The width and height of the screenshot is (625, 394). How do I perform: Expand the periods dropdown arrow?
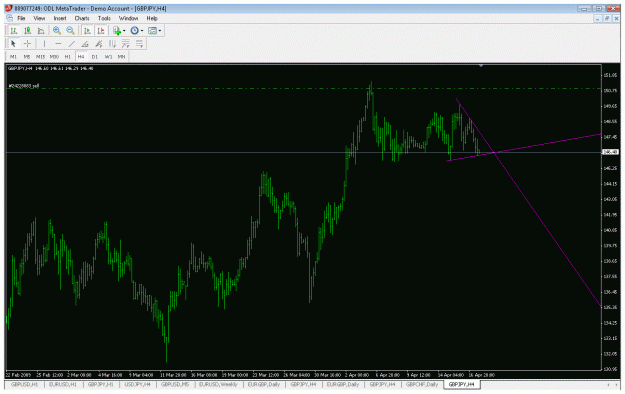coord(142,31)
